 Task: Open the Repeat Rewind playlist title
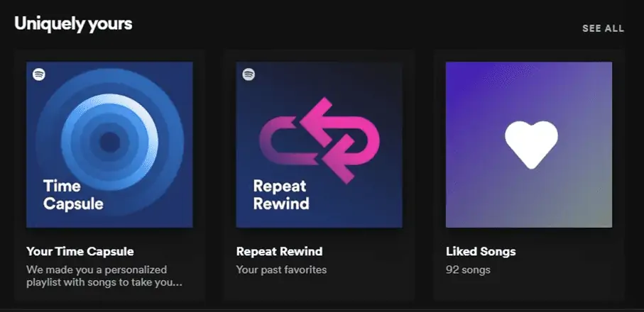[x=279, y=252]
